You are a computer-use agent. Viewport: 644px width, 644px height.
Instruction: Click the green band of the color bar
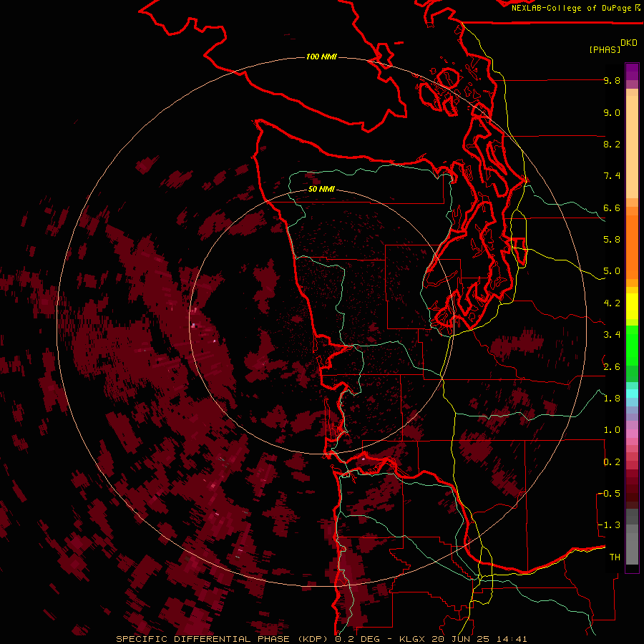point(632,353)
